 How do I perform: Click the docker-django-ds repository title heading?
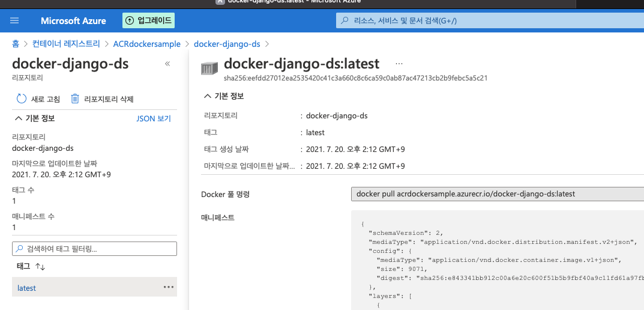coord(70,64)
